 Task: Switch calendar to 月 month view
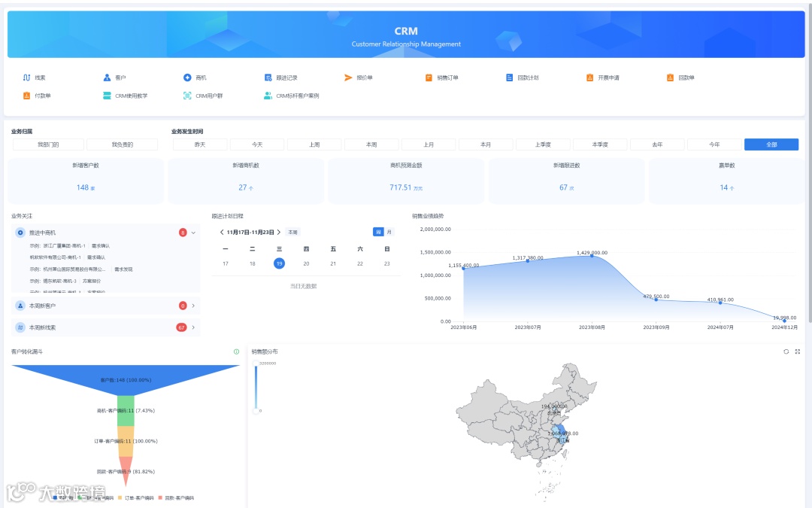389,233
